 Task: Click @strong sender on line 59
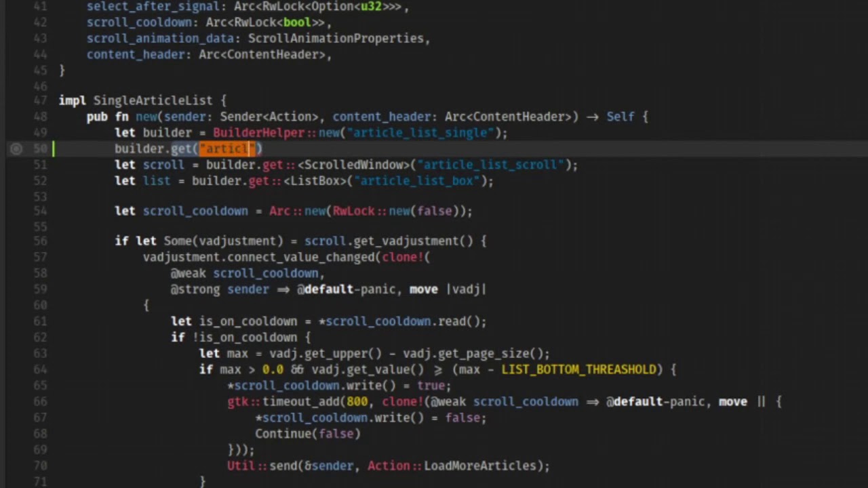[220, 289]
